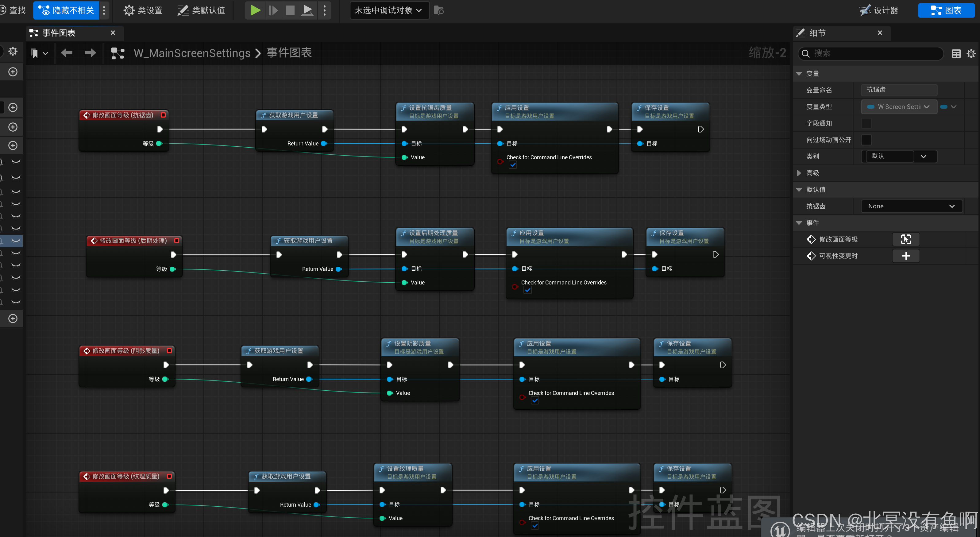Open property matrix table view icon in details
The image size is (980, 537).
956,54
